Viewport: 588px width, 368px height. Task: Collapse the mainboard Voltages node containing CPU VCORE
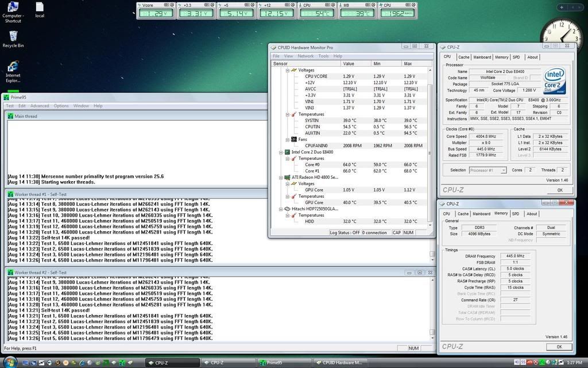pyautogui.click(x=287, y=70)
